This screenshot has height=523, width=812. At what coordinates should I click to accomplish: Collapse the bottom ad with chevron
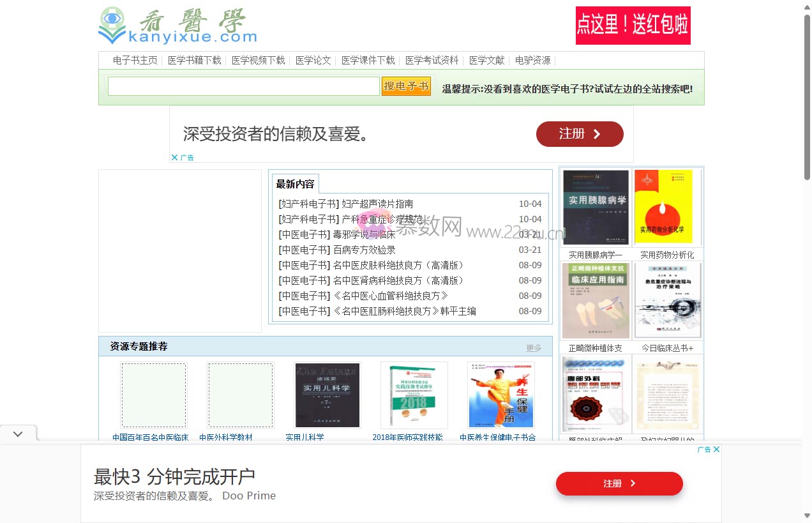18,434
